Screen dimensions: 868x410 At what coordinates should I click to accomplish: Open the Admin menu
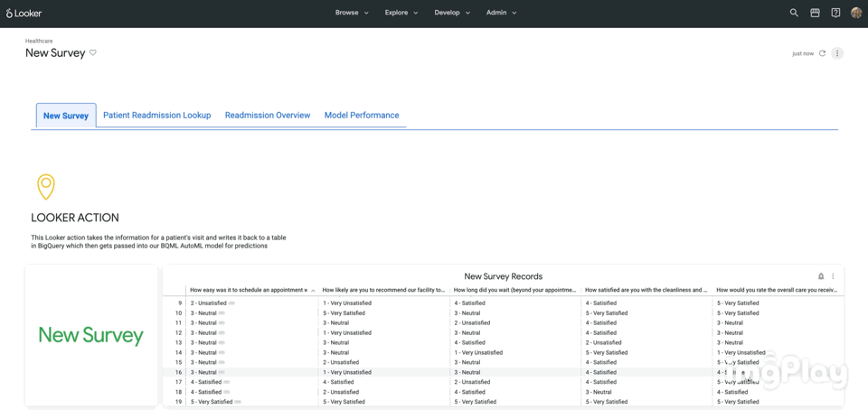pos(501,13)
